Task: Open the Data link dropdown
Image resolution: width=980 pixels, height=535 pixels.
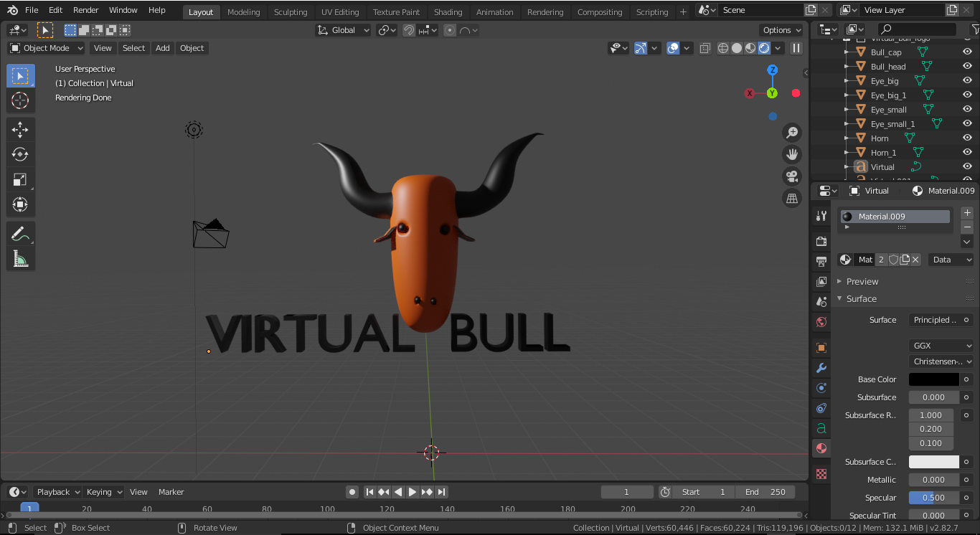Action: coord(951,260)
